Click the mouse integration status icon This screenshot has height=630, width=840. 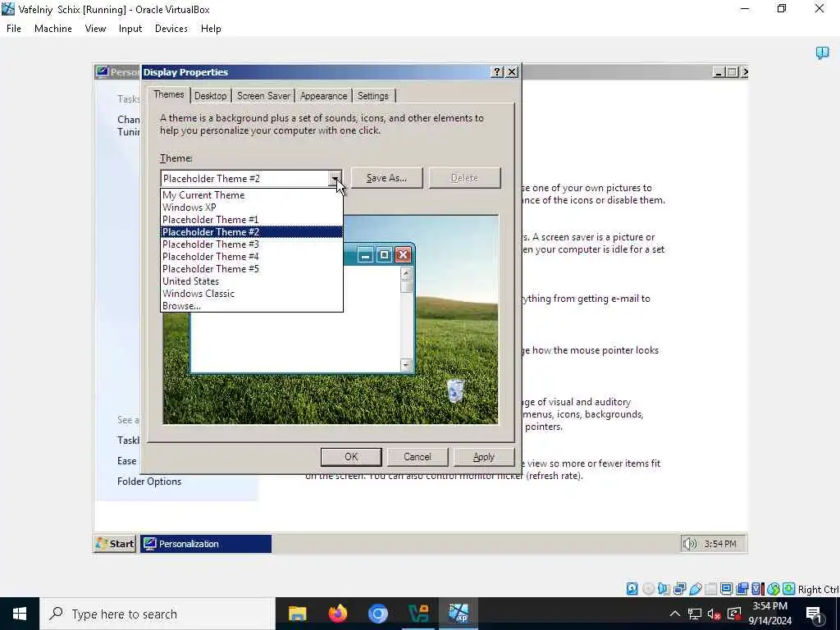(x=773, y=589)
